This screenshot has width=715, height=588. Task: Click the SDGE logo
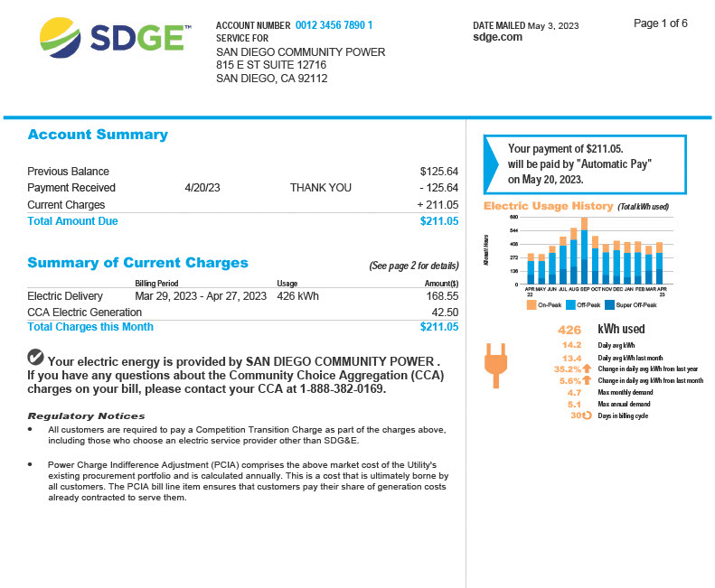[116, 38]
